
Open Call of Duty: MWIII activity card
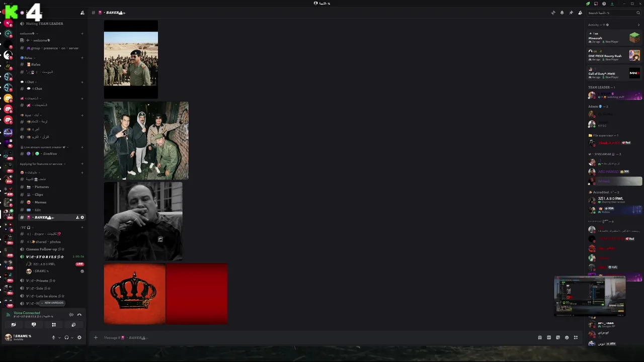click(x=614, y=73)
